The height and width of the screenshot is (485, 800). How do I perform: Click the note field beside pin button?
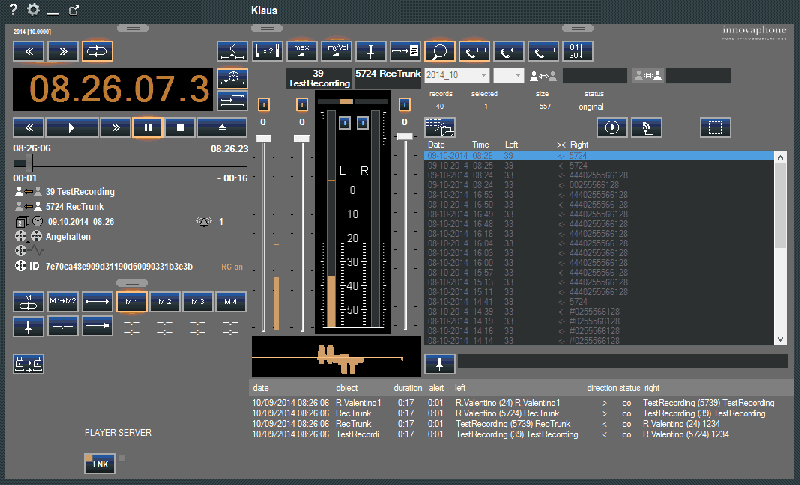622,361
